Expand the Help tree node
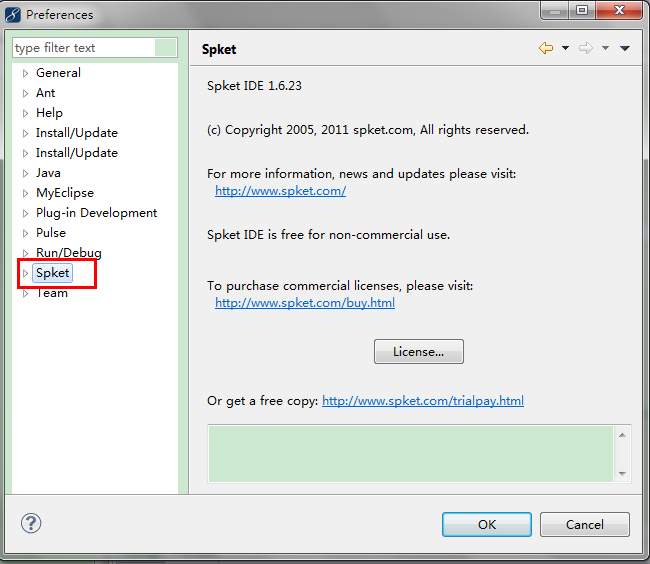 25,113
